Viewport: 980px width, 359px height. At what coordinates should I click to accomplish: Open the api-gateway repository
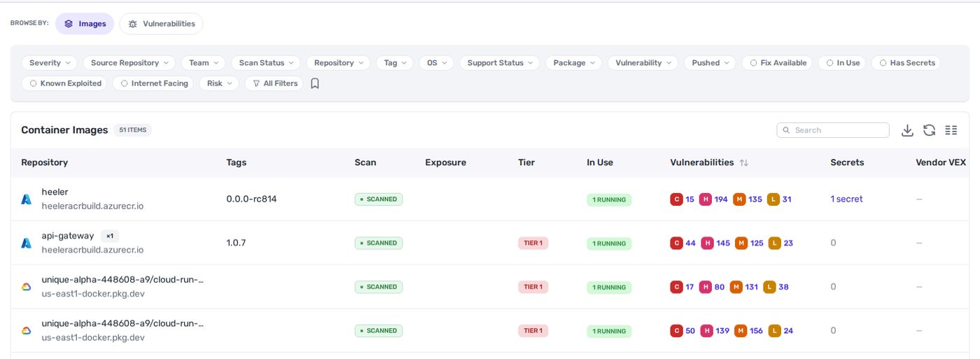click(x=68, y=236)
